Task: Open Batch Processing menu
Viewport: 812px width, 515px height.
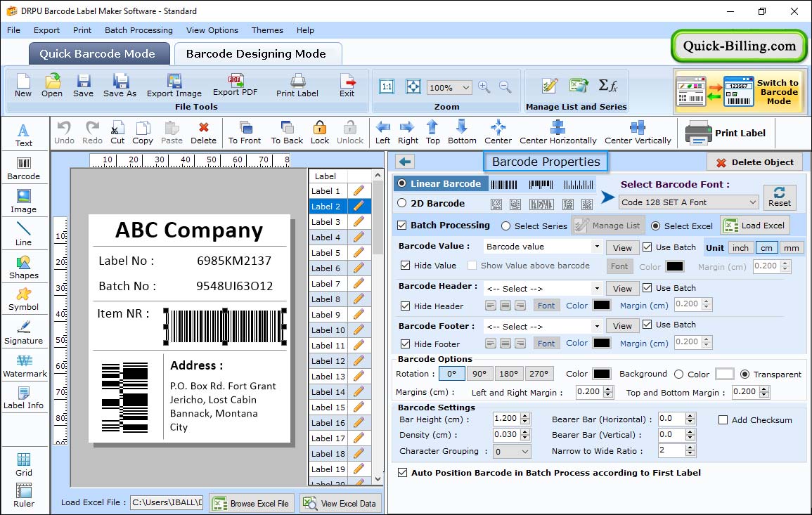Action: coord(138,30)
